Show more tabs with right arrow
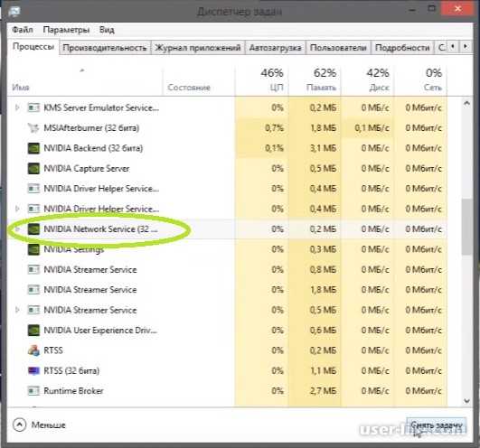This screenshot has width=480, height=448. click(x=466, y=47)
